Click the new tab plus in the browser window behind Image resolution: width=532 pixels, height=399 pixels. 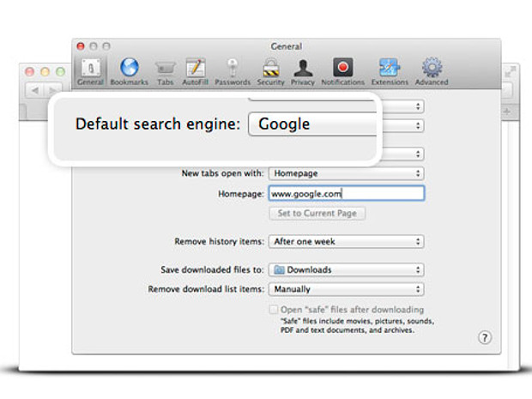[x=507, y=112]
